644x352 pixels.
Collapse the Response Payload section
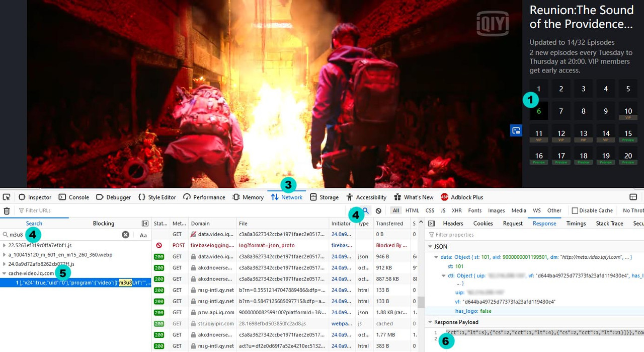pos(430,322)
